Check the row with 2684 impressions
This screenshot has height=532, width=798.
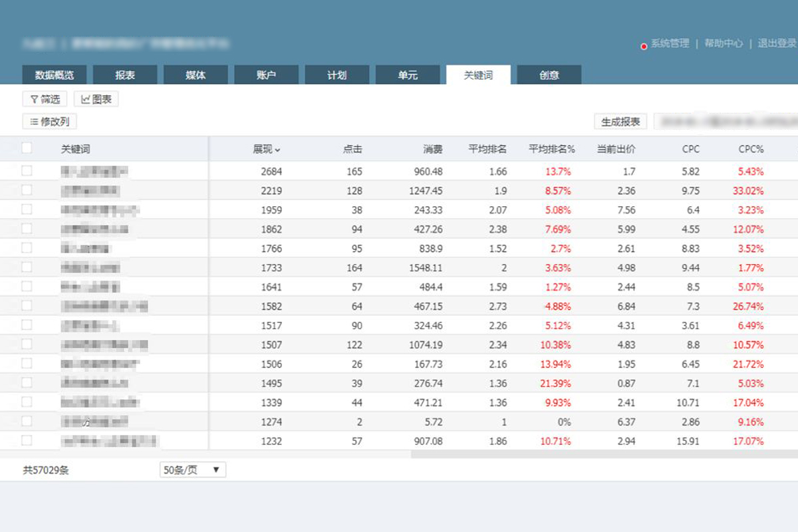(x=27, y=171)
